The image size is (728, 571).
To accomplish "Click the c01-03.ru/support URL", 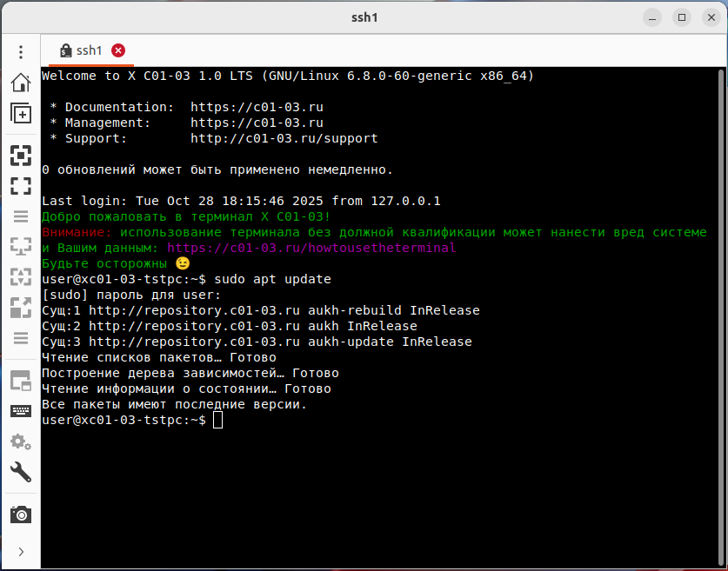I will click(x=284, y=138).
